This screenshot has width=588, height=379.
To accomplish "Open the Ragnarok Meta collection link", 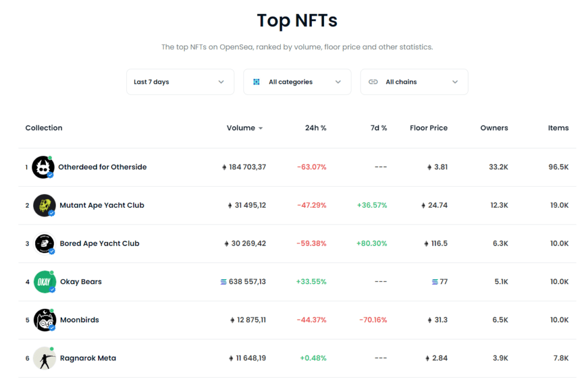I will point(88,358).
